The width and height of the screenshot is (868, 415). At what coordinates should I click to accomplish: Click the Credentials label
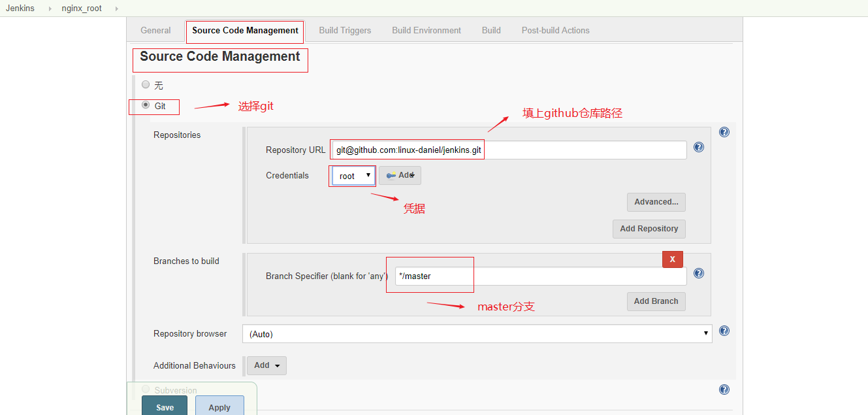[287, 175]
